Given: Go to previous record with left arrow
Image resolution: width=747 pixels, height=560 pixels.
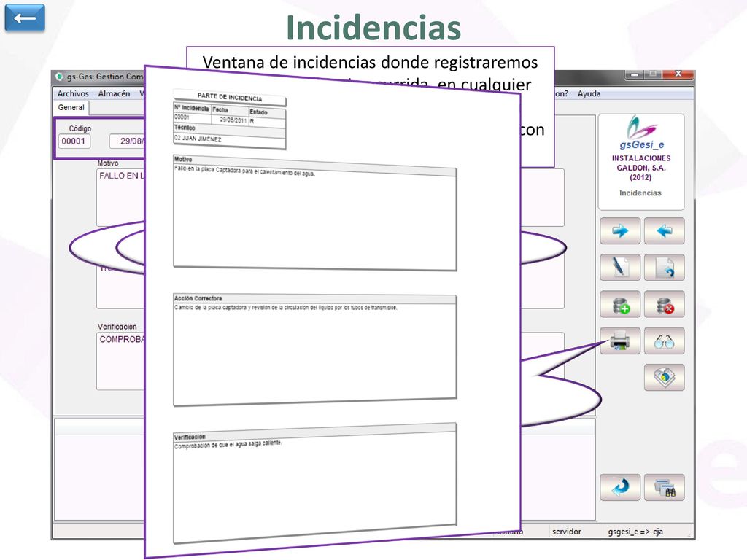Looking at the screenshot, I should [664, 231].
